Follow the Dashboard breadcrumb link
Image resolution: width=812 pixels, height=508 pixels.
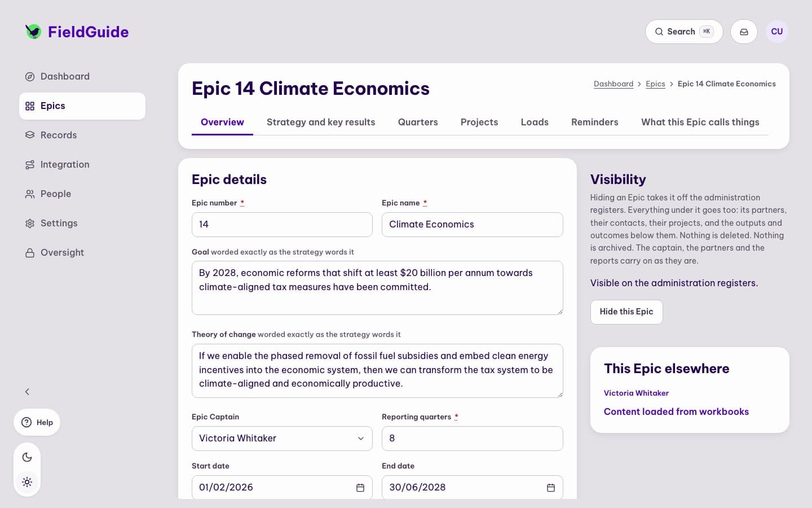(x=614, y=84)
